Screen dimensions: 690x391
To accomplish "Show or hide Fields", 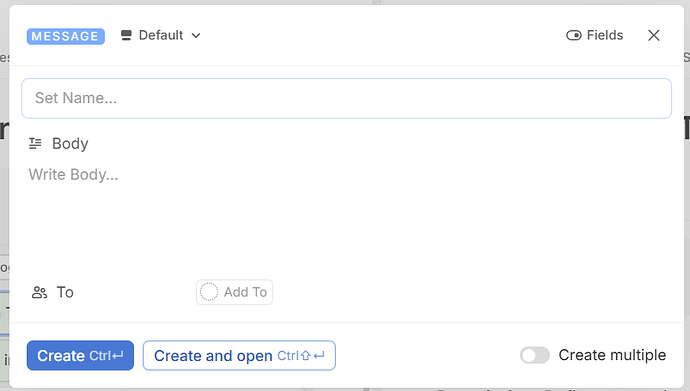I will pyautogui.click(x=595, y=35).
